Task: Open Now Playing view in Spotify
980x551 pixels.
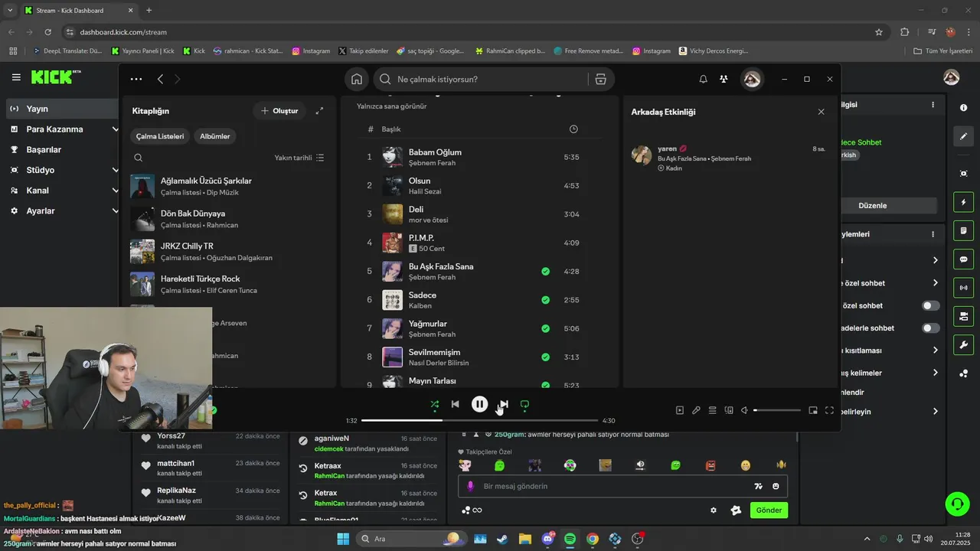Action: click(679, 410)
